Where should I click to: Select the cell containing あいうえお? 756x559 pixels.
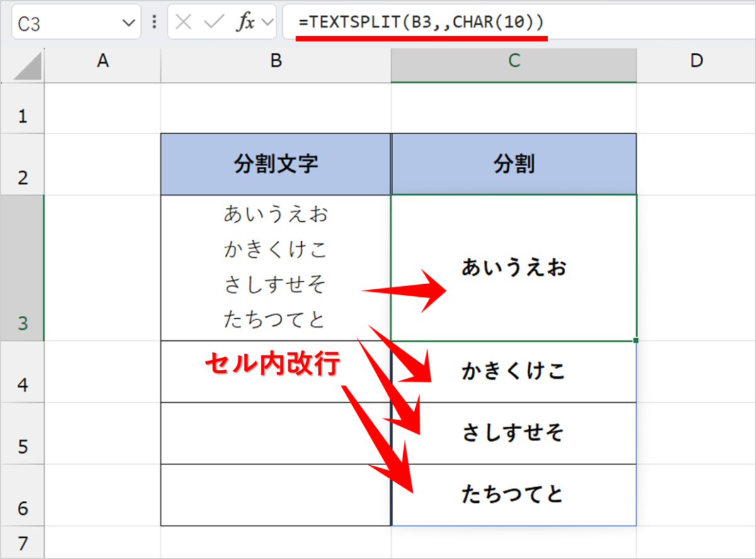pyautogui.click(x=513, y=267)
